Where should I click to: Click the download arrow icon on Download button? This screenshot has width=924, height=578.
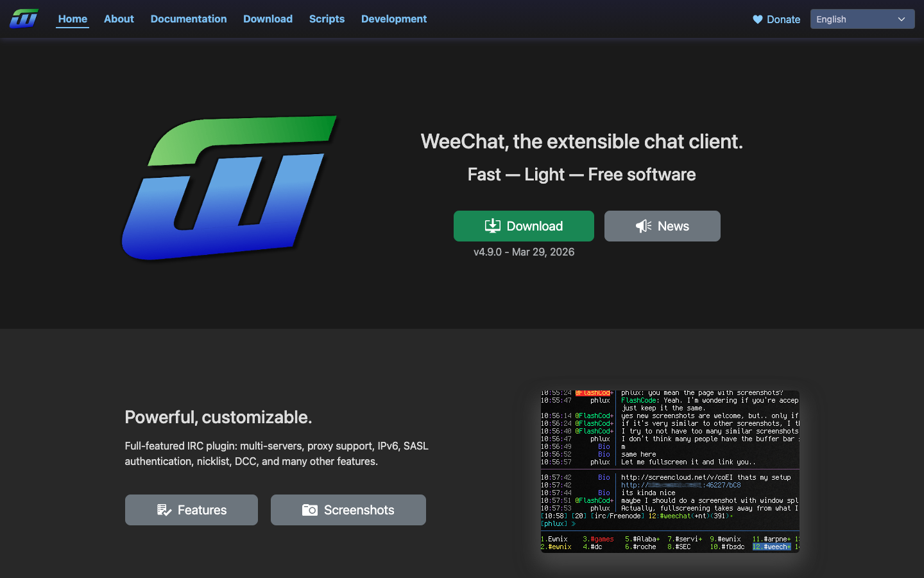[493, 225]
